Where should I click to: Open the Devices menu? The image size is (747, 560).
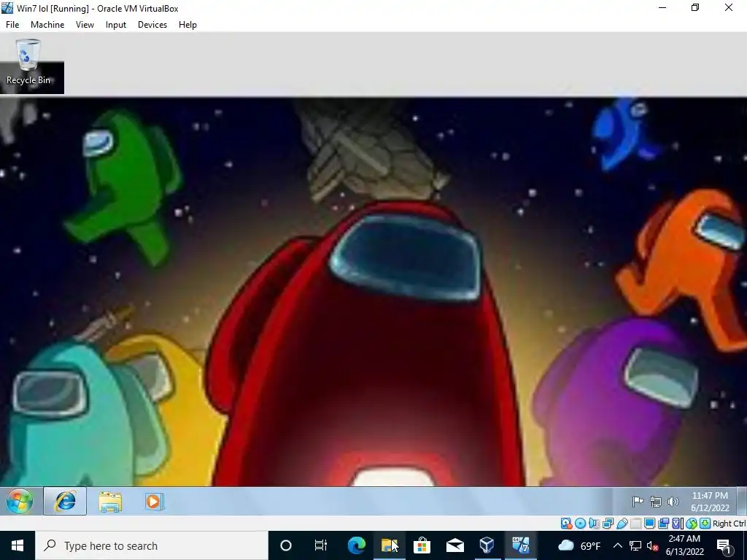coord(152,25)
